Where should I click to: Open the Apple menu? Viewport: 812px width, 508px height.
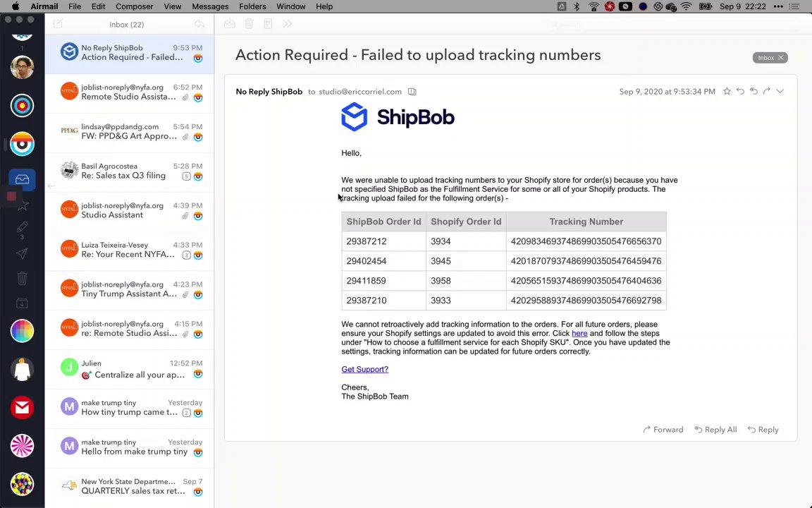(16, 6)
